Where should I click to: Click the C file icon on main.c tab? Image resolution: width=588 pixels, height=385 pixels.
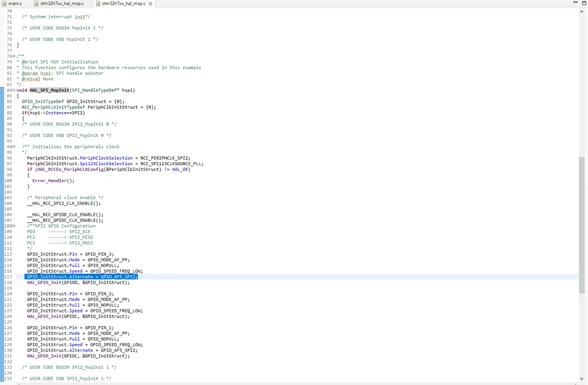[x=5, y=4]
